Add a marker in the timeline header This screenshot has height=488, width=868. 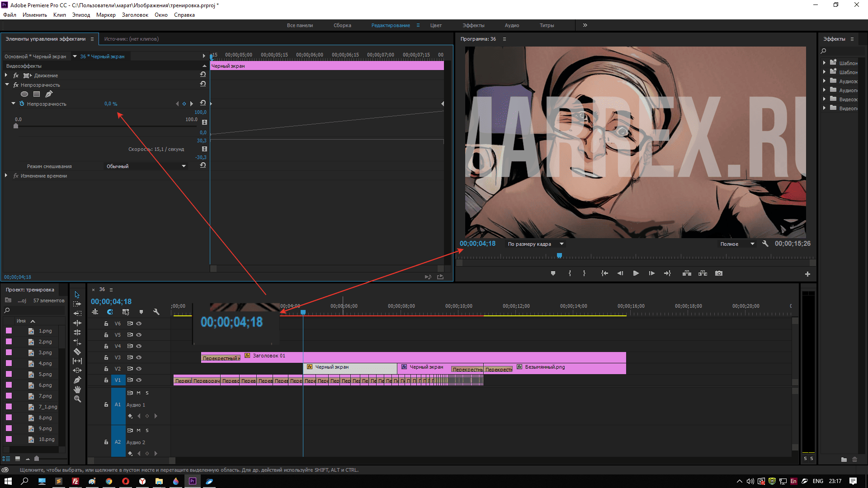point(141,312)
